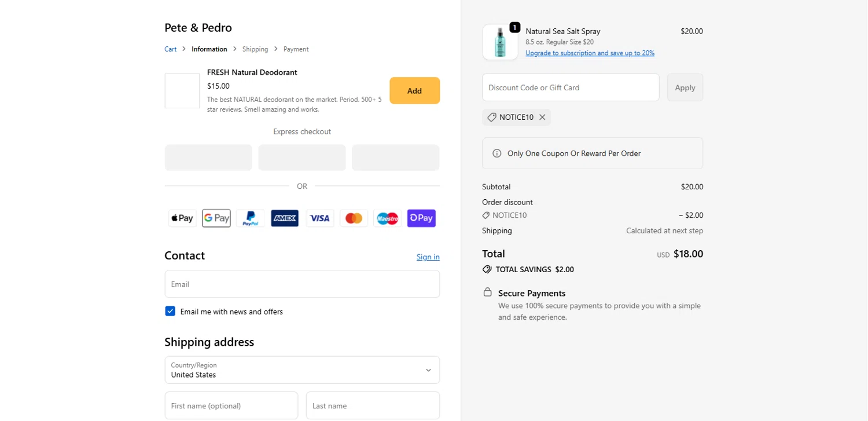Click the Secure Payments heading

(532, 294)
